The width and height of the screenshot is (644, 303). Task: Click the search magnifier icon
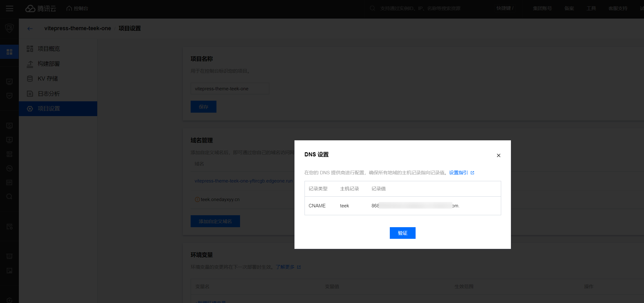tap(372, 8)
